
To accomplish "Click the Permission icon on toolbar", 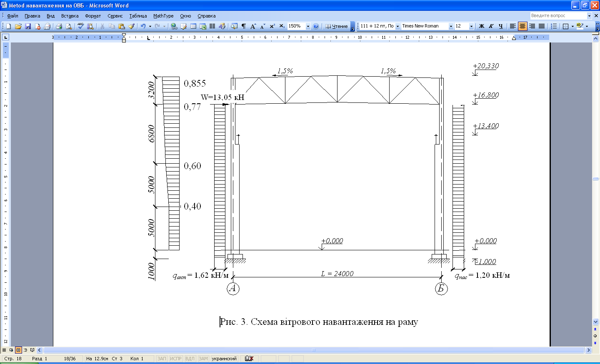I will (x=37, y=26).
